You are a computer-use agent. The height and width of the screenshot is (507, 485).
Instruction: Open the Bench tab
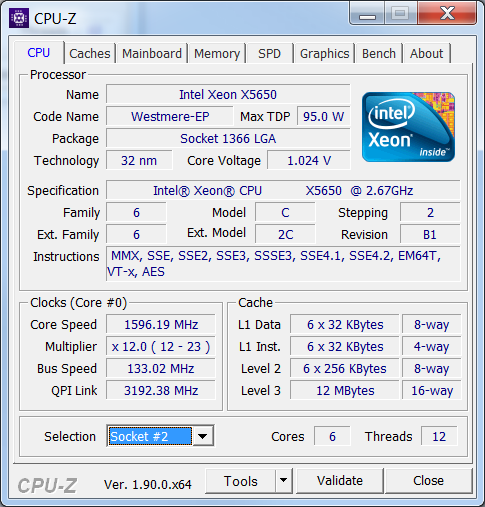point(379,53)
